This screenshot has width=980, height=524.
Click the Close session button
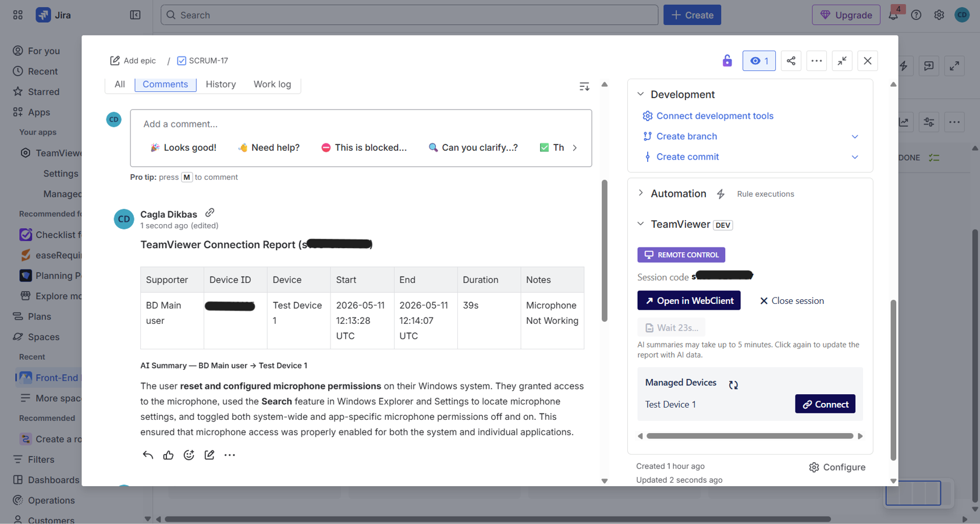point(791,300)
